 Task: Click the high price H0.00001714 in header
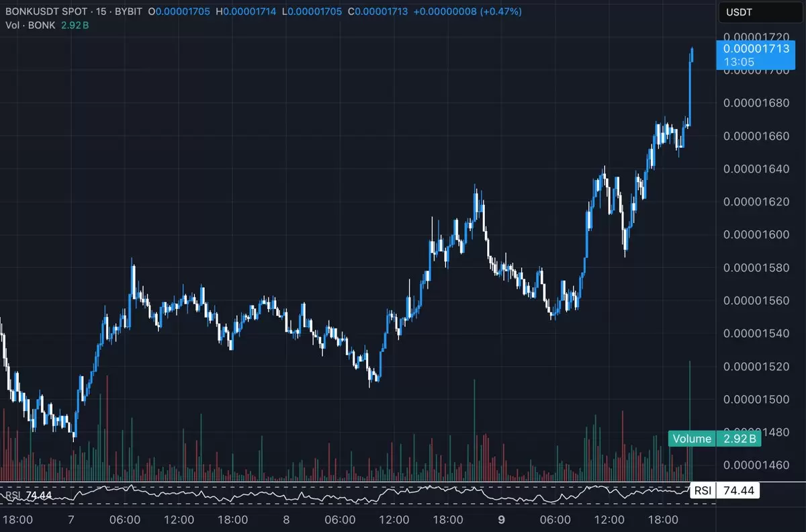coord(246,12)
